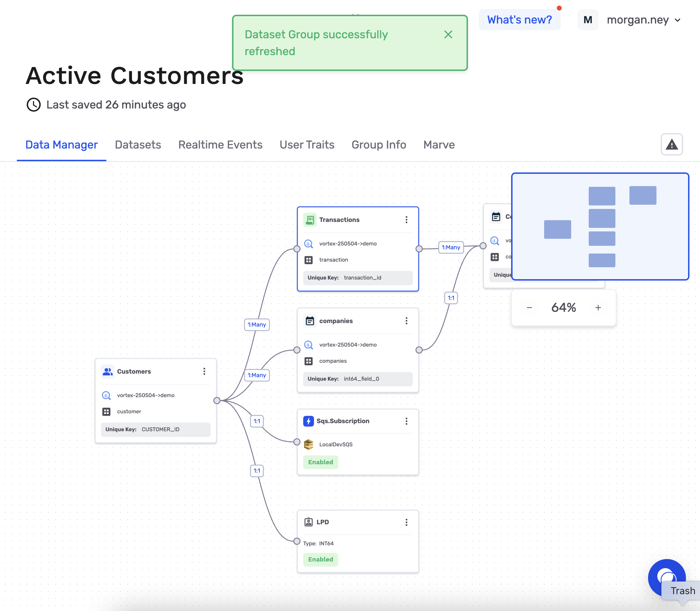Open the Transactions node three-dot menu

(x=407, y=220)
